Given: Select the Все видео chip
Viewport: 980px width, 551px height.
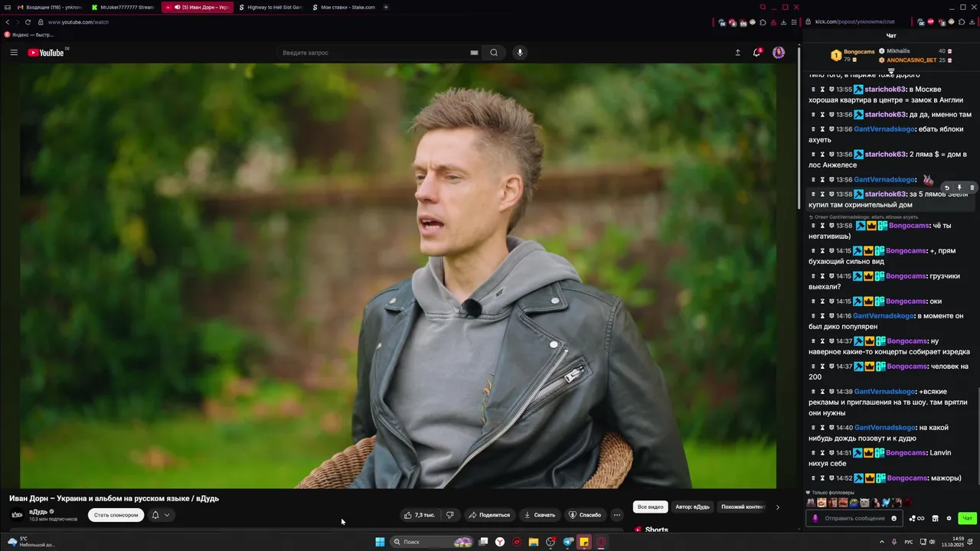Looking at the screenshot, I should coord(651,507).
